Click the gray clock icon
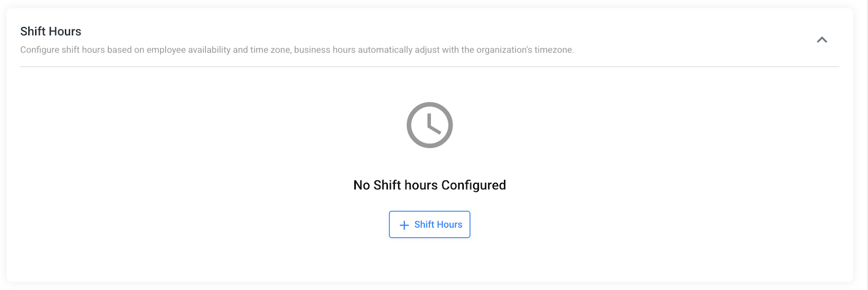The width and height of the screenshot is (868, 290). coord(430,125)
